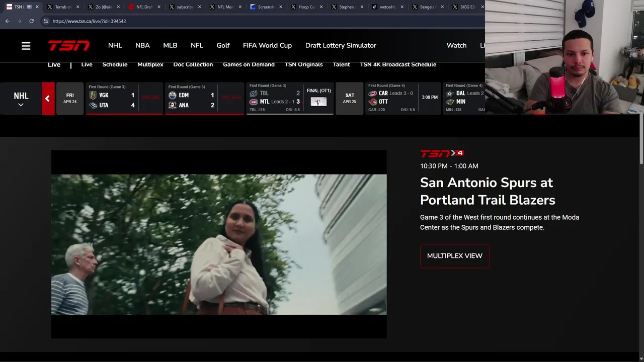Click the TSN4 channel logo
This screenshot has height=362, width=644.
442,153
